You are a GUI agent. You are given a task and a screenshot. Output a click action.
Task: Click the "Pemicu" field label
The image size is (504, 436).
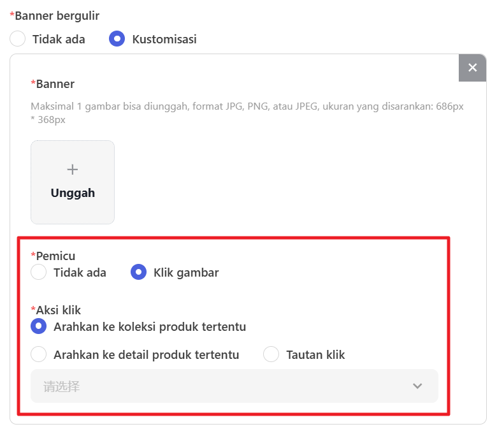55,256
